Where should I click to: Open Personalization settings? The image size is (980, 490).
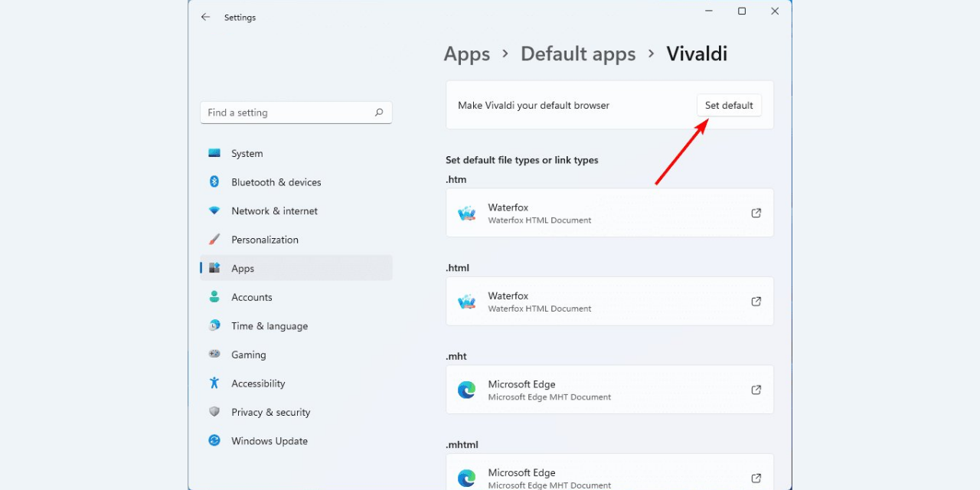(296, 240)
